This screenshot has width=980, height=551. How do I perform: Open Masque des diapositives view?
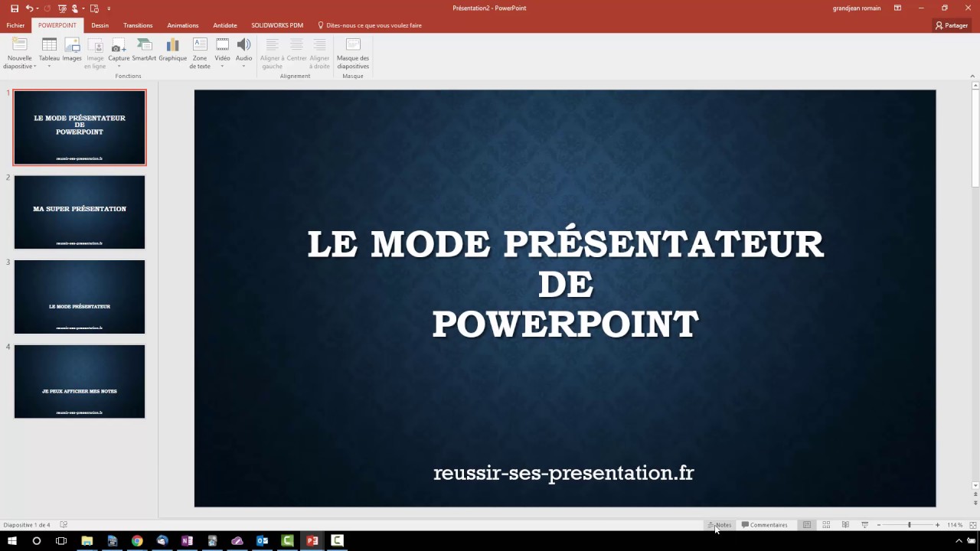[353, 53]
